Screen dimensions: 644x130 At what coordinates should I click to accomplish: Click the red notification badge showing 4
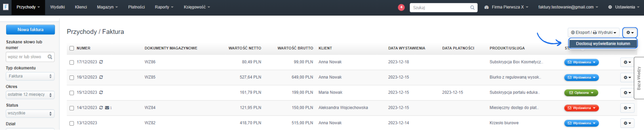[x=401, y=7]
